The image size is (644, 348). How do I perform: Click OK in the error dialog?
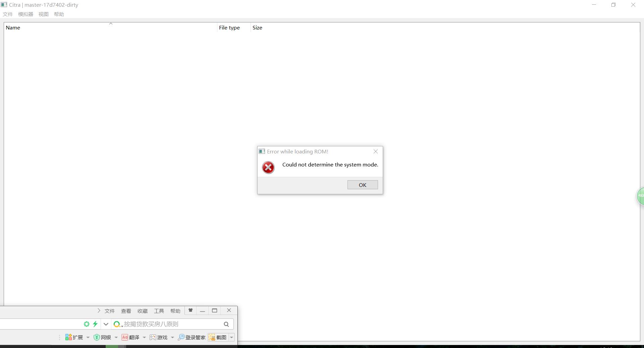(362, 185)
